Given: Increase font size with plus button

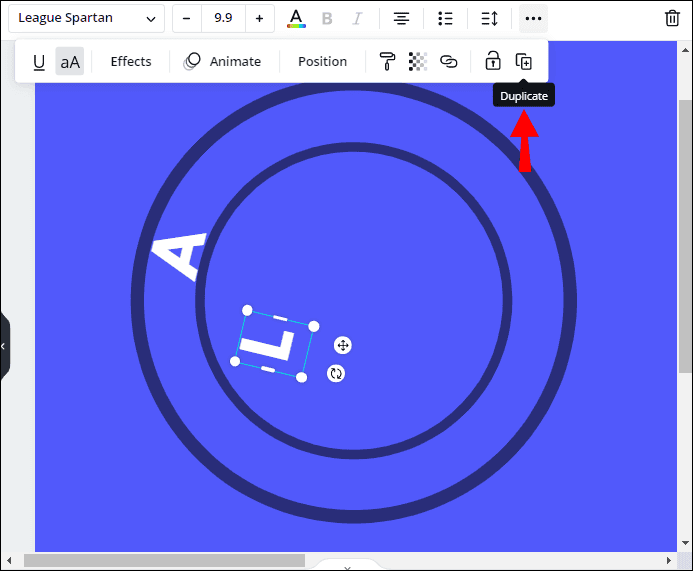Looking at the screenshot, I should point(259,18).
